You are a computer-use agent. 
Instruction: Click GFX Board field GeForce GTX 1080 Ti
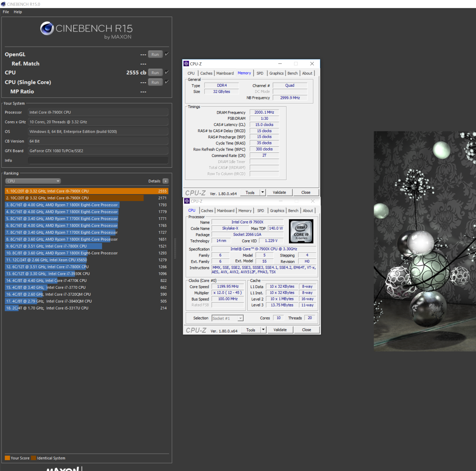click(x=98, y=151)
